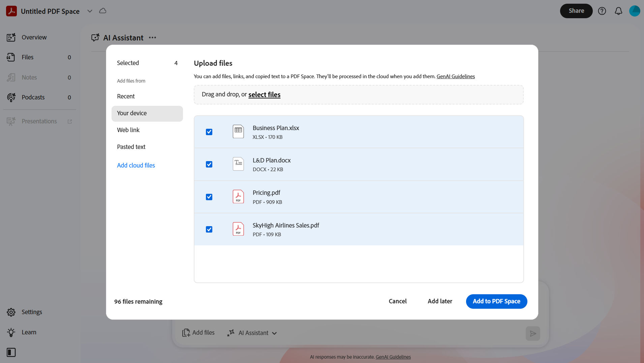Click the drag and drop upload area
This screenshot has width=644, height=363.
359,95
